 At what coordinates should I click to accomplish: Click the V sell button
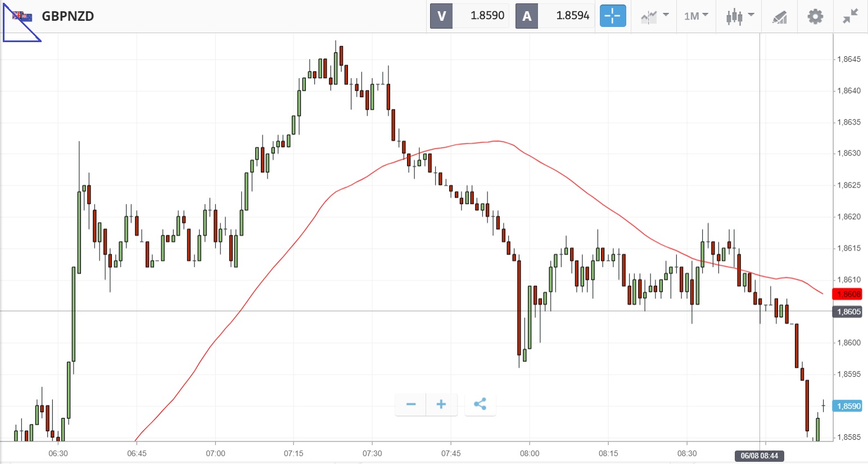coord(441,16)
